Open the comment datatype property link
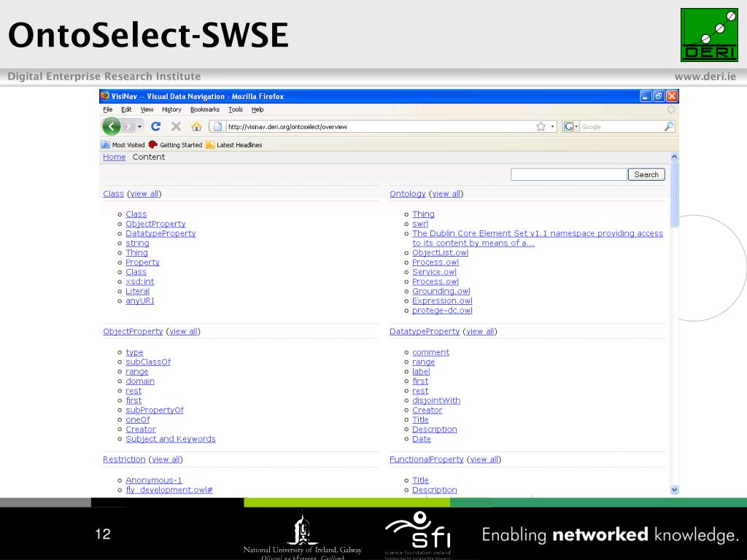This screenshot has height=560, width=747. [430, 352]
